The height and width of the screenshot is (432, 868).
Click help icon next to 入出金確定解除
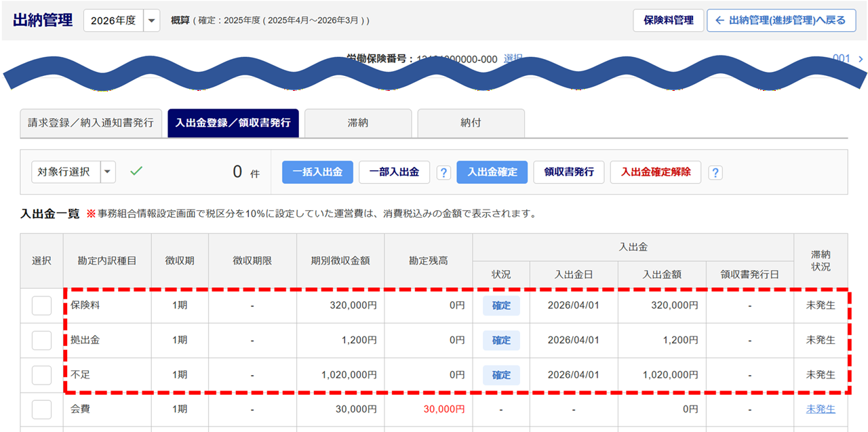tap(715, 172)
